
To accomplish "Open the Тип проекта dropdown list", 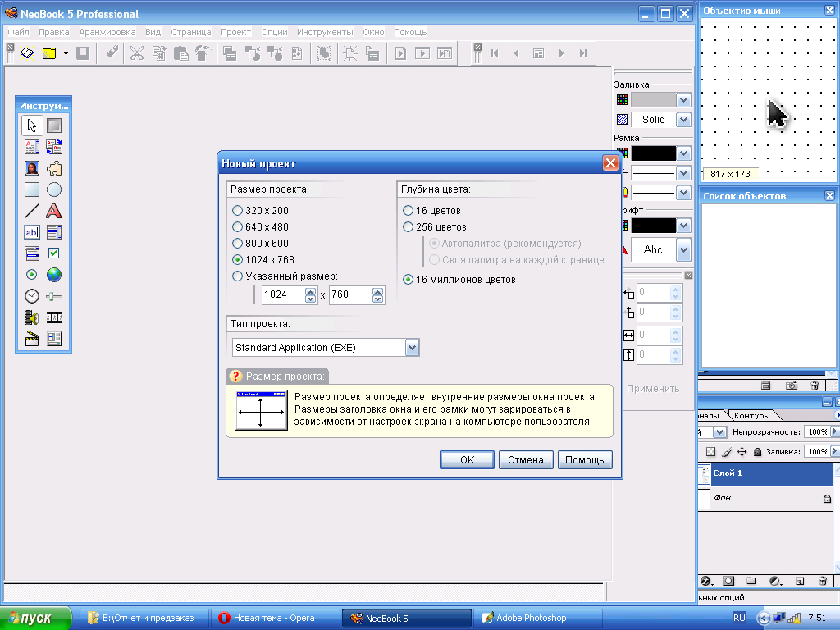I will [x=412, y=348].
